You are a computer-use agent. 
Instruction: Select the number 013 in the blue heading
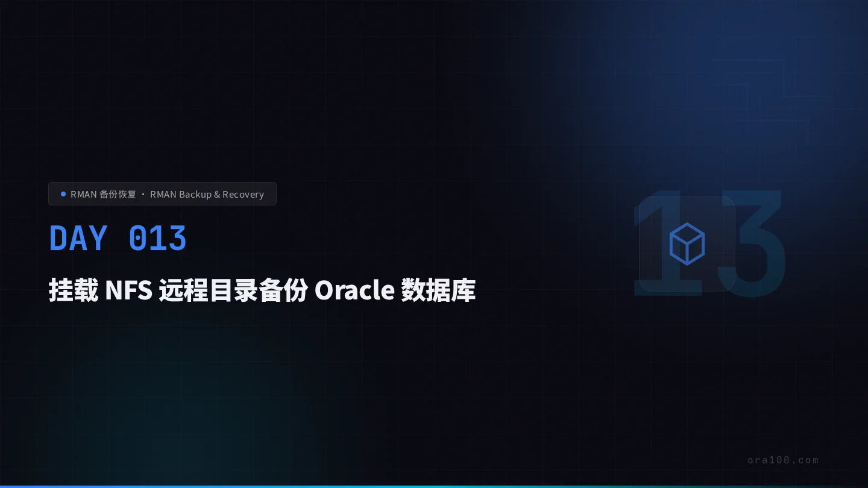point(157,238)
